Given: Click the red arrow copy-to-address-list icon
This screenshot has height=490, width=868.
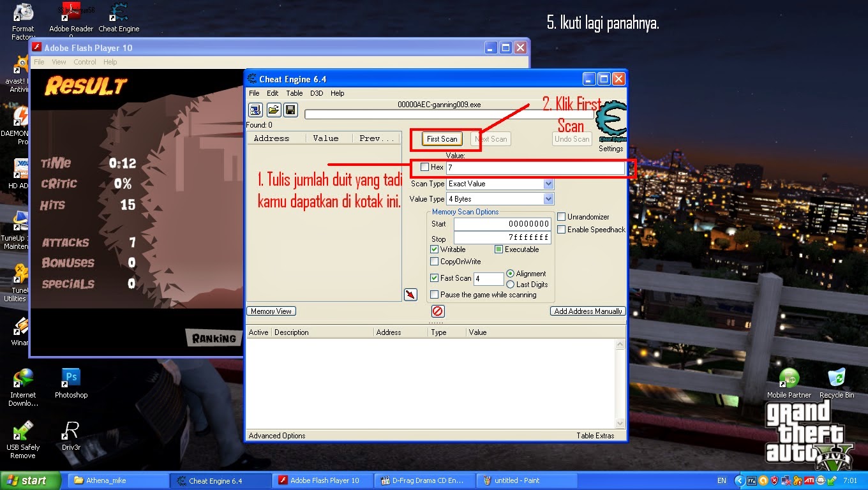Looking at the screenshot, I should [x=410, y=294].
